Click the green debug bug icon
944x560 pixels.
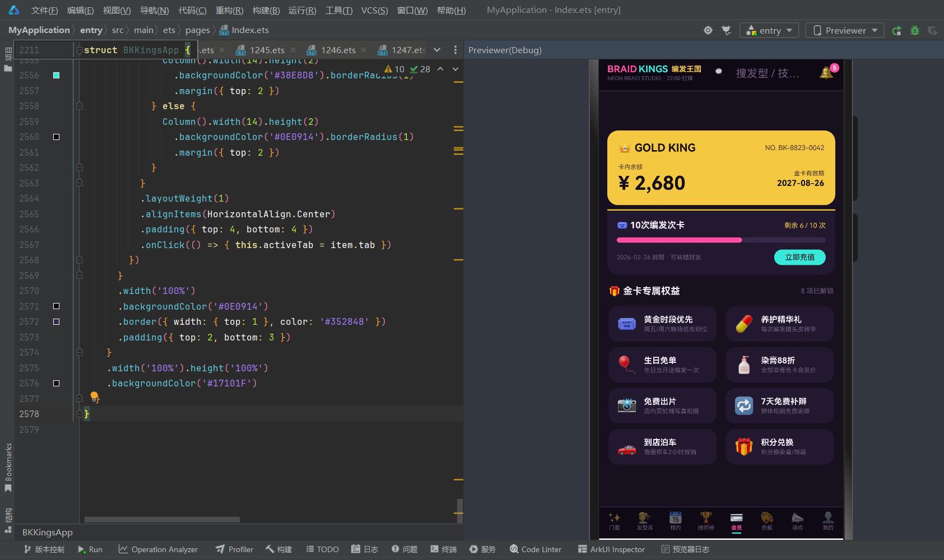pyautogui.click(x=915, y=30)
